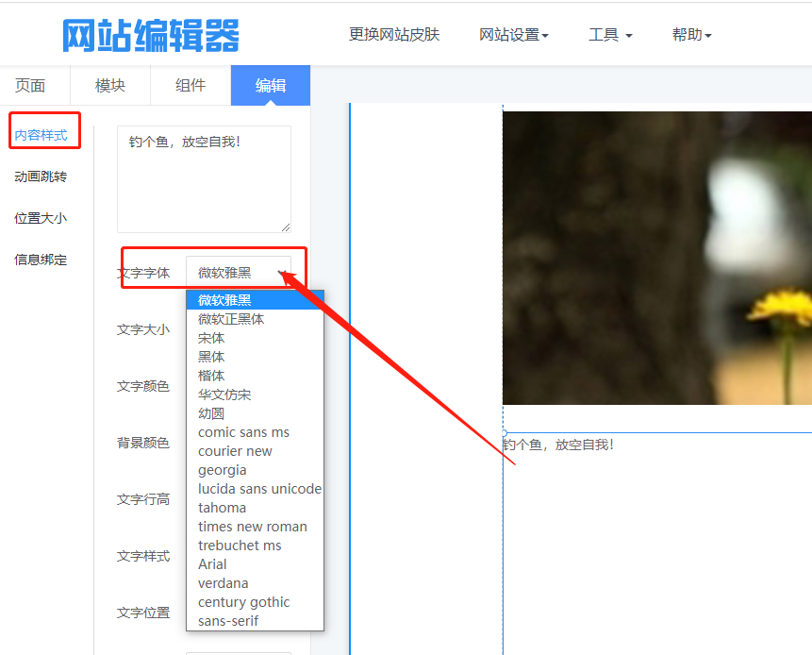Switch to the 模块 tab
Viewport: 812px width, 655px height.
109,85
